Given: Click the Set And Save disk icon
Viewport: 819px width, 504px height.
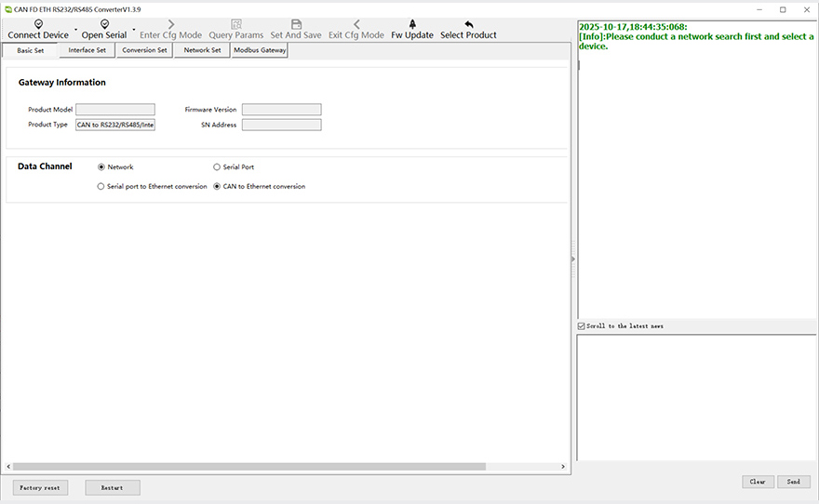Looking at the screenshot, I should [x=296, y=24].
